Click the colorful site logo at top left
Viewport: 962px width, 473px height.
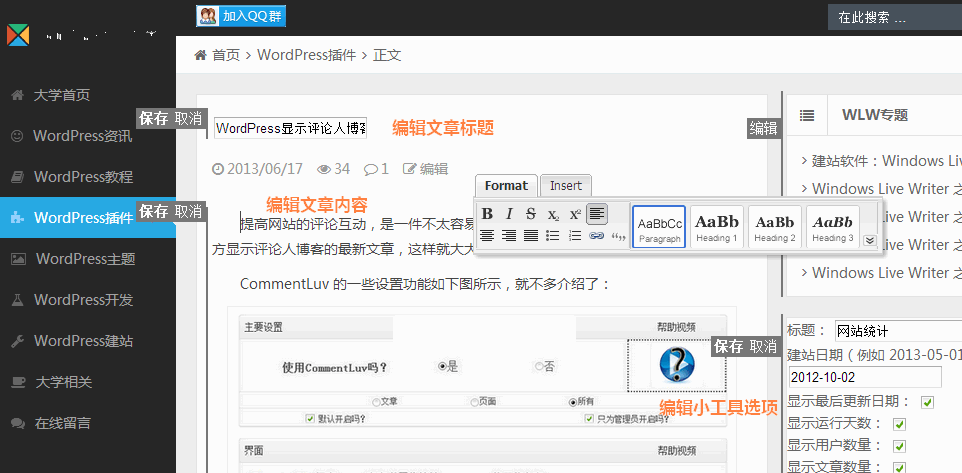point(18,34)
